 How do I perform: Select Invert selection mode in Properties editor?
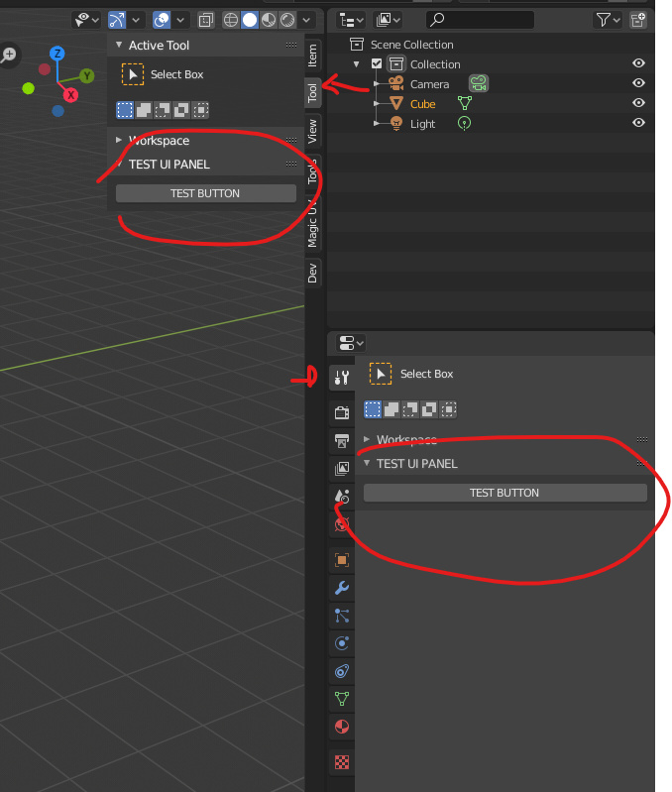(x=429, y=409)
